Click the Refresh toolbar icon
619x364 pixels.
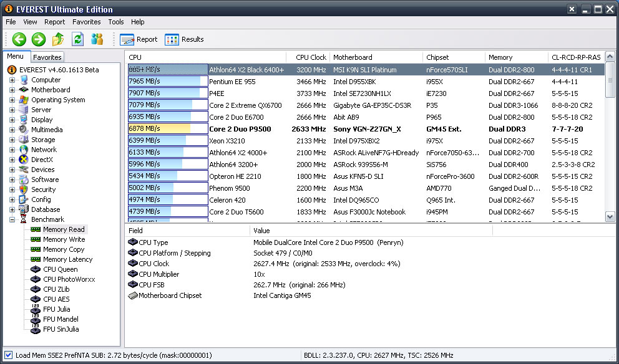click(77, 39)
